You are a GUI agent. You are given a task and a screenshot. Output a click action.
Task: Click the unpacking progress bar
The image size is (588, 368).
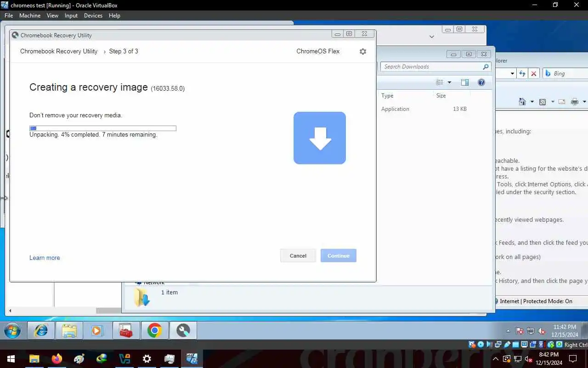tap(103, 128)
